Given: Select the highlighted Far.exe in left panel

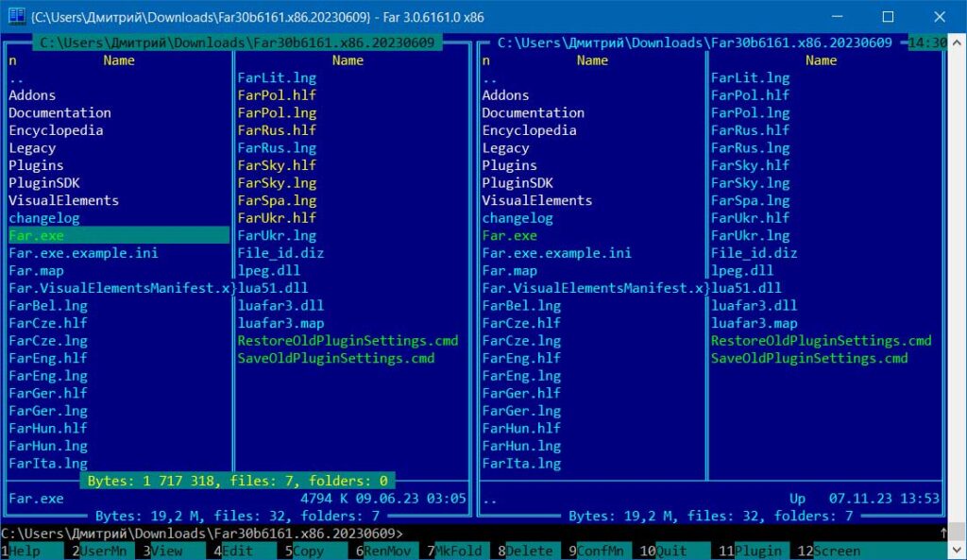Looking at the screenshot, I should (x=38, y=235).
